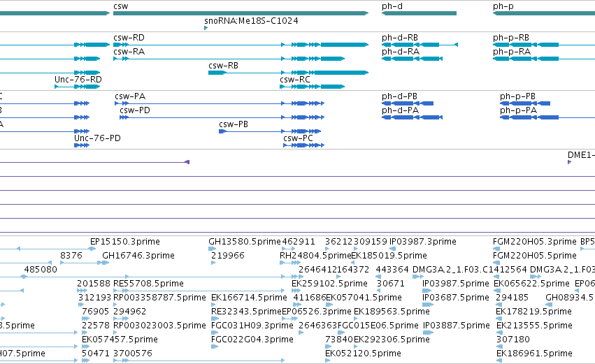
Task: Click the FGC031H09.3prime EST label
Action: pos(252,326)
